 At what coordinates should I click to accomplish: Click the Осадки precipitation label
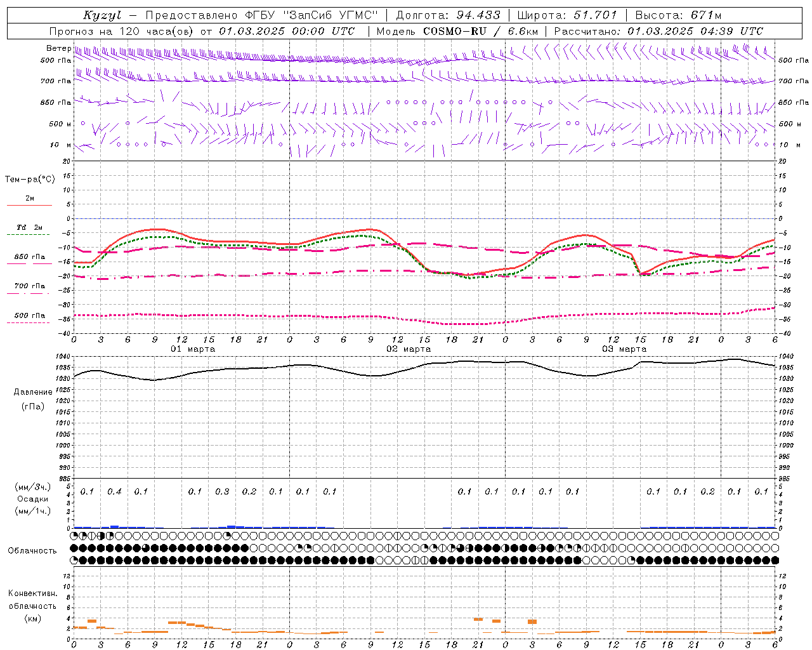[32, 499]
